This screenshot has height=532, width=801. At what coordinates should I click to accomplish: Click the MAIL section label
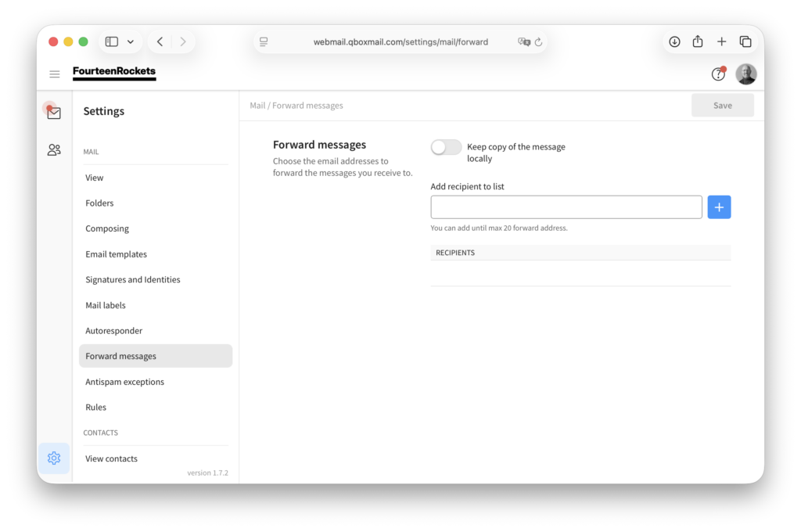click(x=91, y=152)
